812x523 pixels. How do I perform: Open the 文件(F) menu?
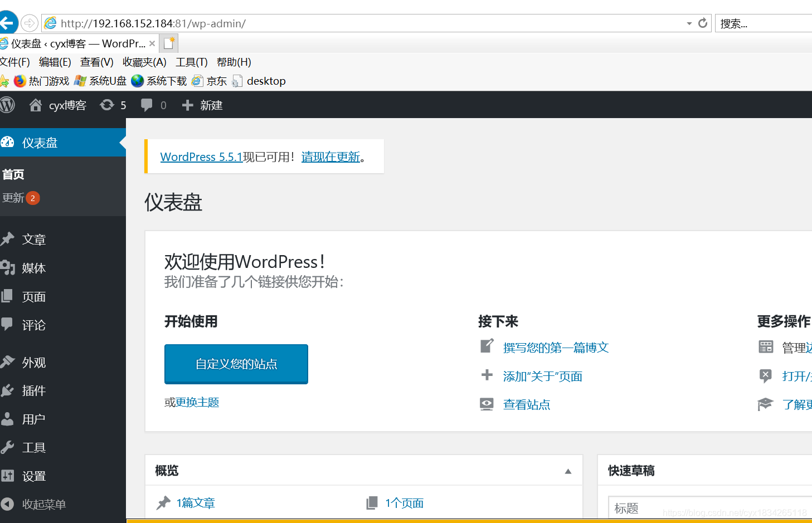[14, 62]
